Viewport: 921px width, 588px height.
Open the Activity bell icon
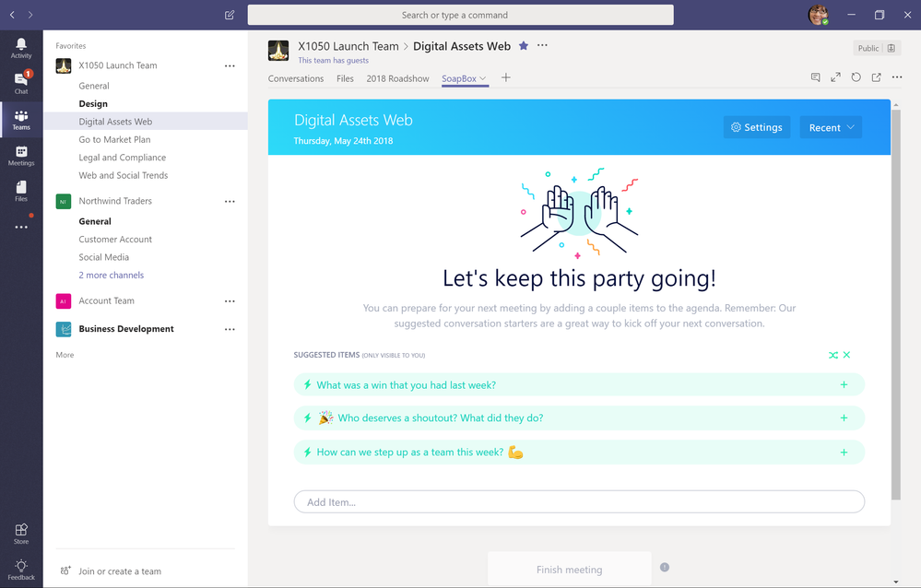[x=21, y=48]
